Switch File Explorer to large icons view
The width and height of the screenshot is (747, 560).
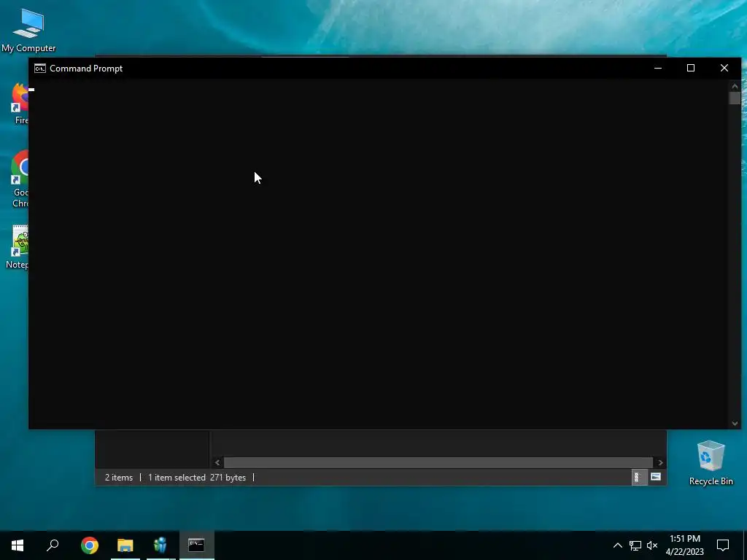click(x=656, y=477)
